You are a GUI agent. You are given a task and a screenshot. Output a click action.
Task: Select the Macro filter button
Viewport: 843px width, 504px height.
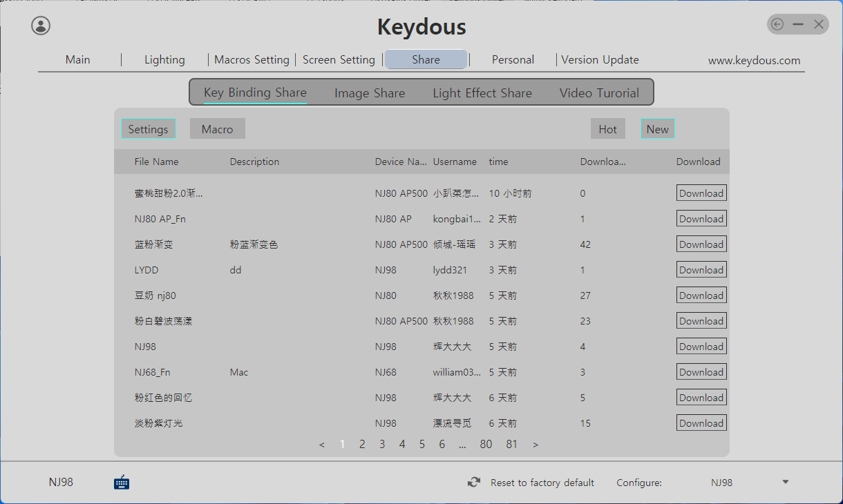[x=218, y=129]
